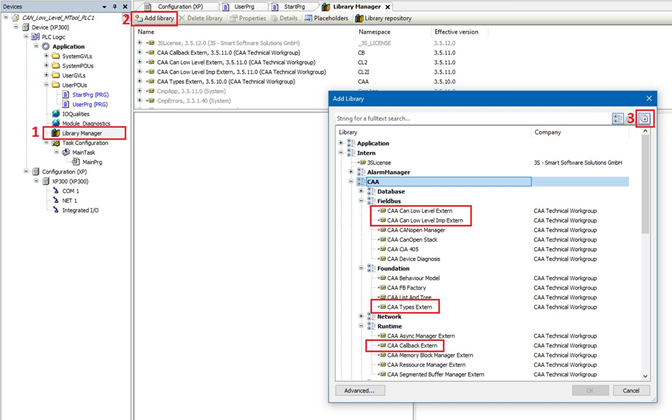Click the Advanced... button
This screenshot has height=420, width=672.
[x=359, y=391]
